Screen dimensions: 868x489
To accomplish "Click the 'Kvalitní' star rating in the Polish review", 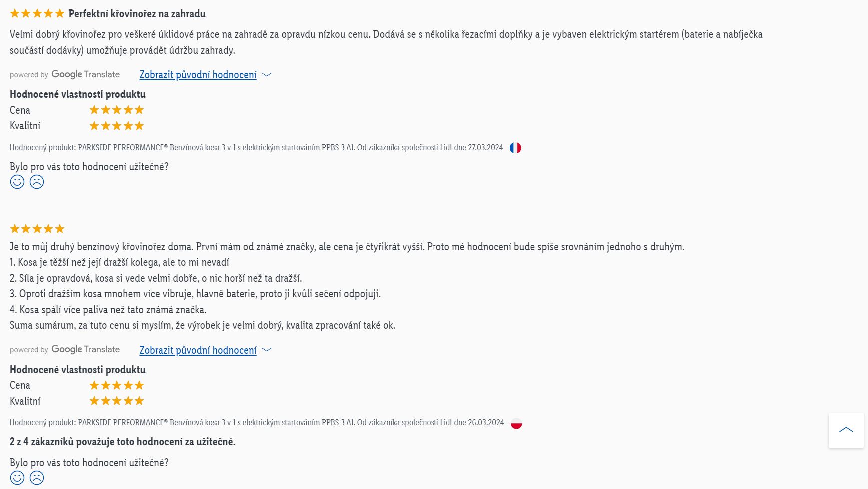I will tap(117, 401).
